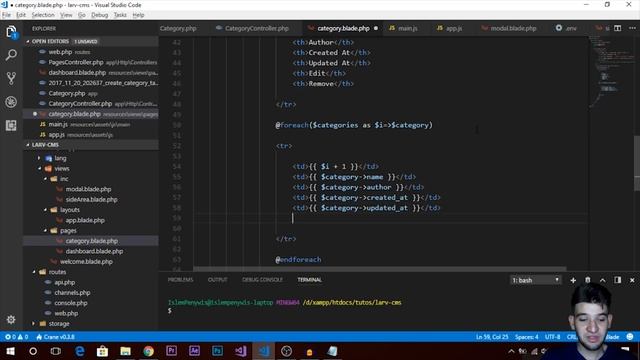The width and height of the screenshot is (640, 360).
Task: Click Crane v0.3.8 status bar item
Action: click(56, 337)
